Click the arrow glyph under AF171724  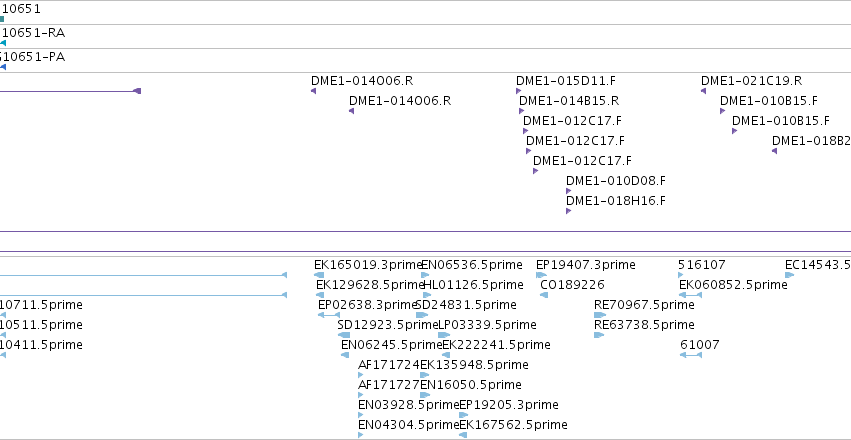click(361, 375)
